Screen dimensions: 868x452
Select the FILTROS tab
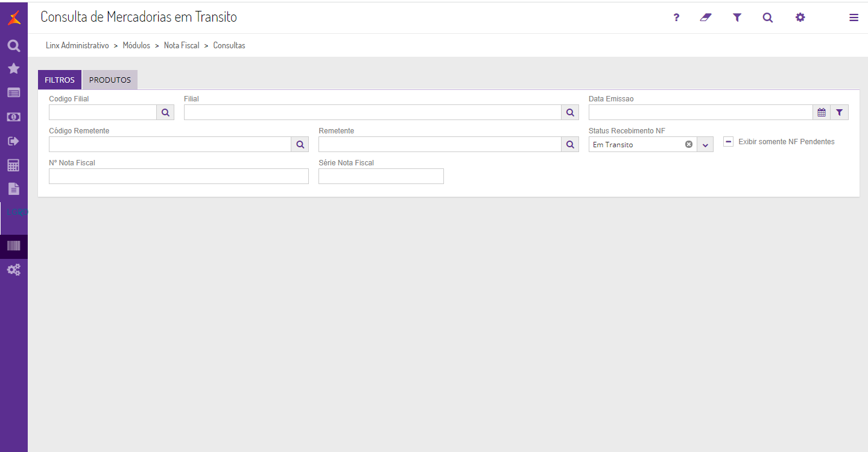60,80
